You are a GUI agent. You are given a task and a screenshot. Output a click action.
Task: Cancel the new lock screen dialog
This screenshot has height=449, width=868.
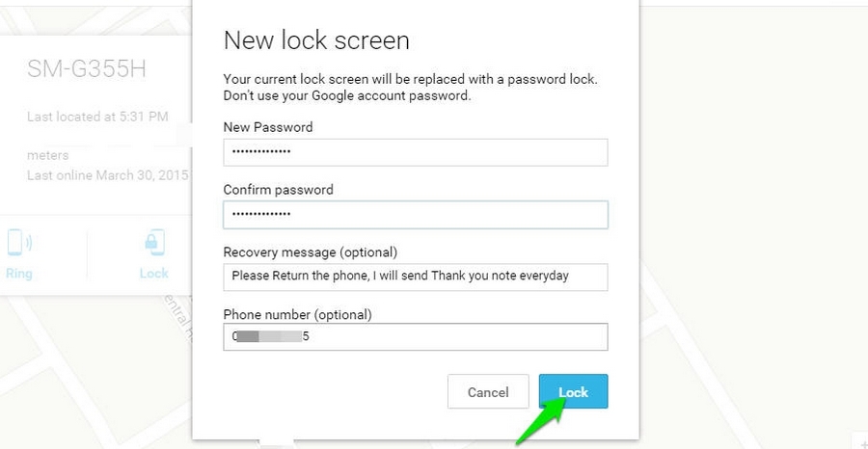[488, 391]
